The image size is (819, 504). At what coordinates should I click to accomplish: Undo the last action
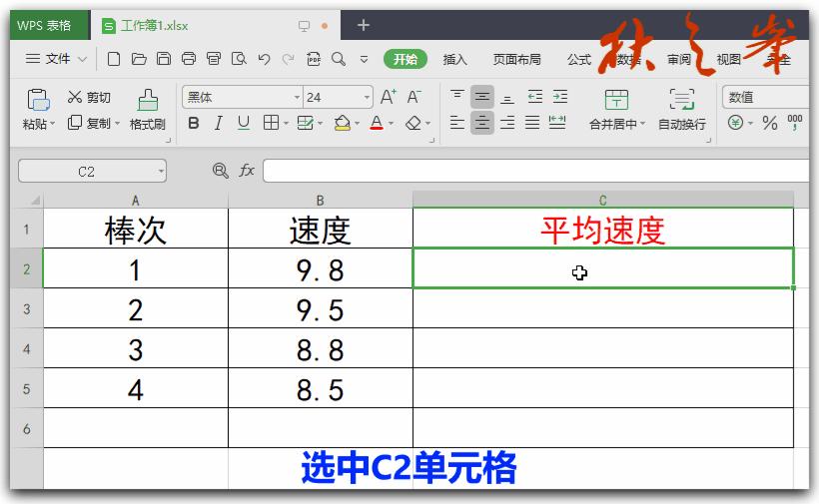265,59
